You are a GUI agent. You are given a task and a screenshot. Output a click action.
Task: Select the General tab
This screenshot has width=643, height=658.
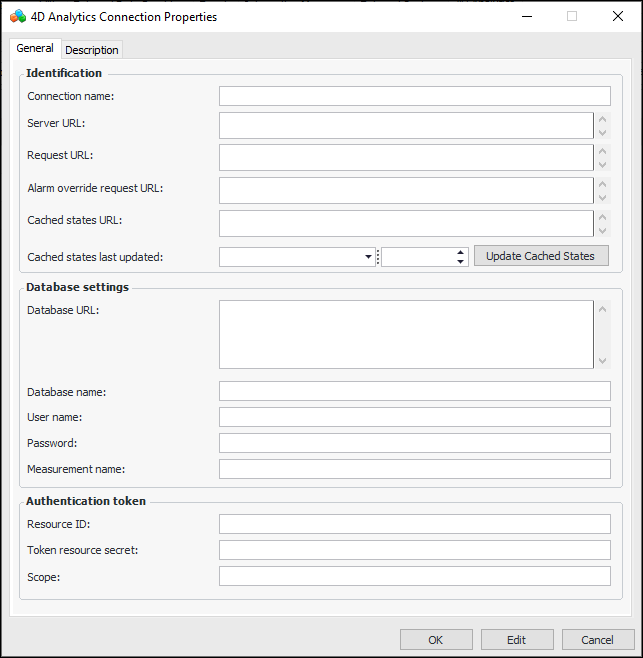(x=35, y=49)
